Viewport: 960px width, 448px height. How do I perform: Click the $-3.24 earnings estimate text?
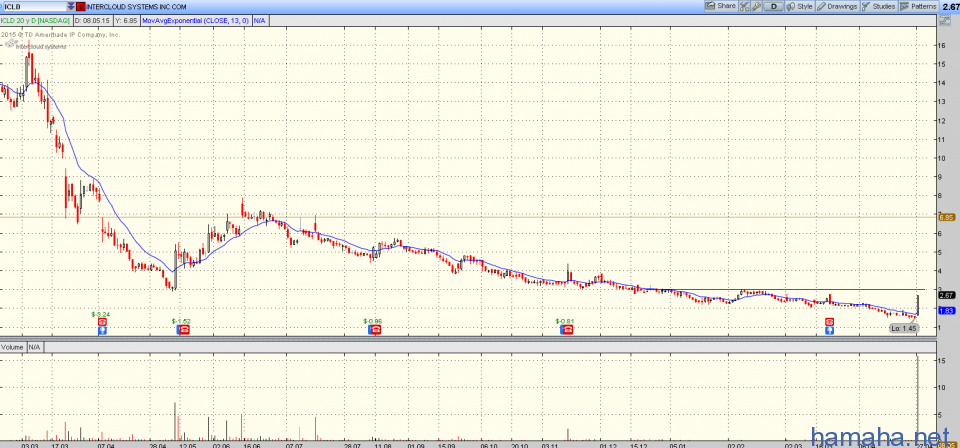101,314
